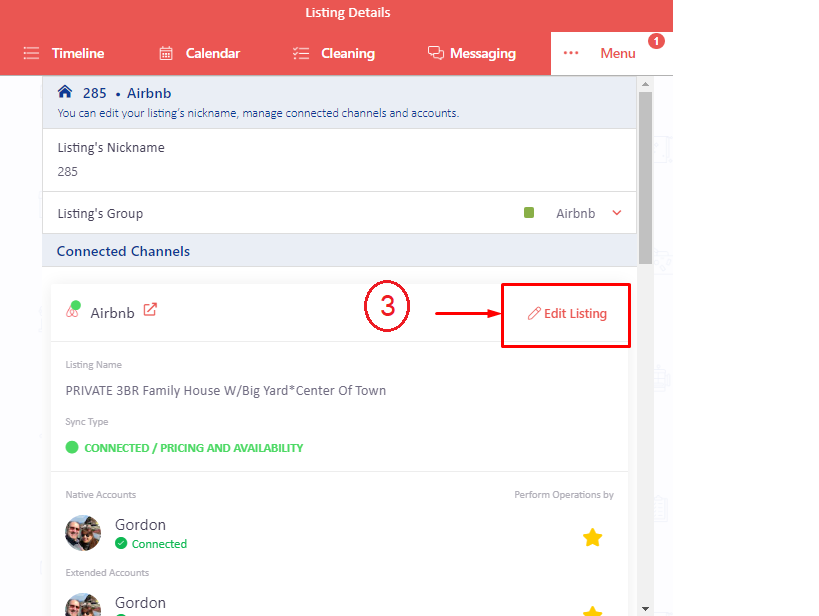The image size is (819, 616).
Task: Click CONNECTED / PRICING AND AVAILABILITY text
Action: [194, 448]
